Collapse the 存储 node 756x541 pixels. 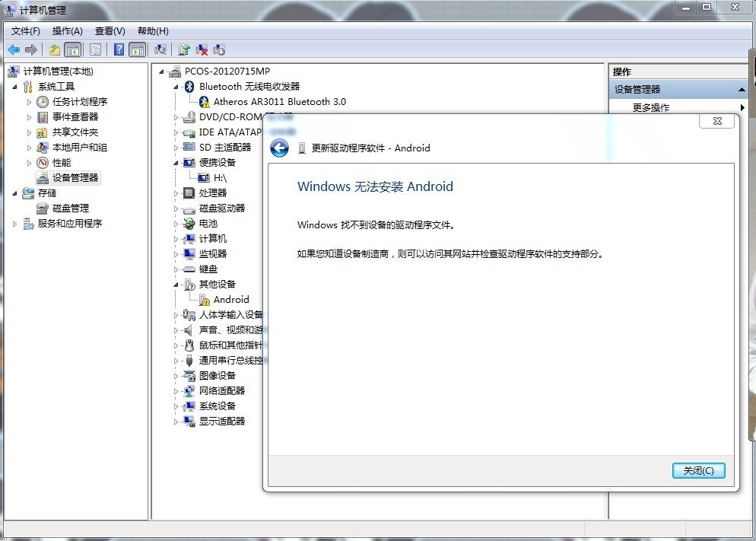tap(14, 193)
